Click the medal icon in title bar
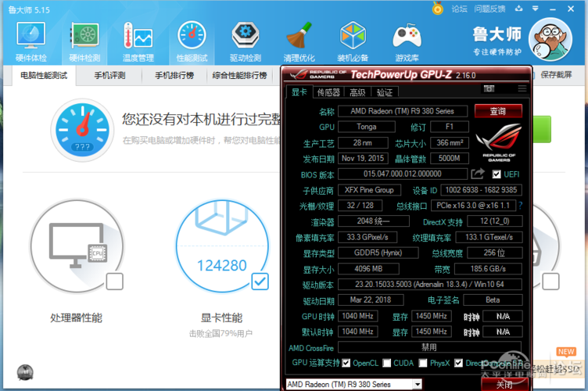Screen dimensions: 588x391 pyautogui.click(x=437, y=9)
